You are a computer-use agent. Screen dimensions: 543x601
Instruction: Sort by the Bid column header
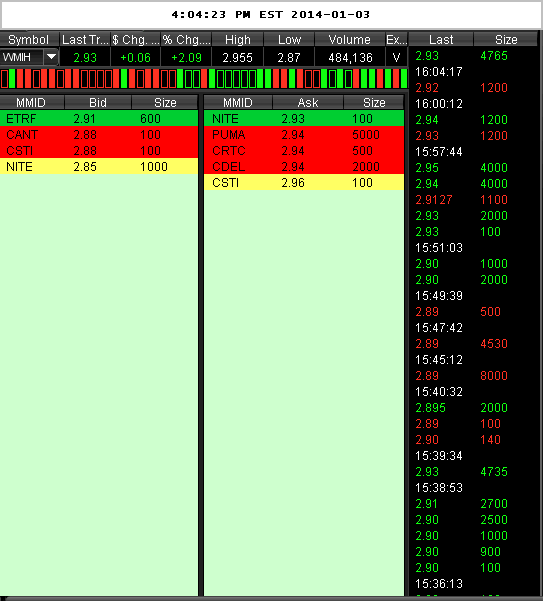click(98, 103)
